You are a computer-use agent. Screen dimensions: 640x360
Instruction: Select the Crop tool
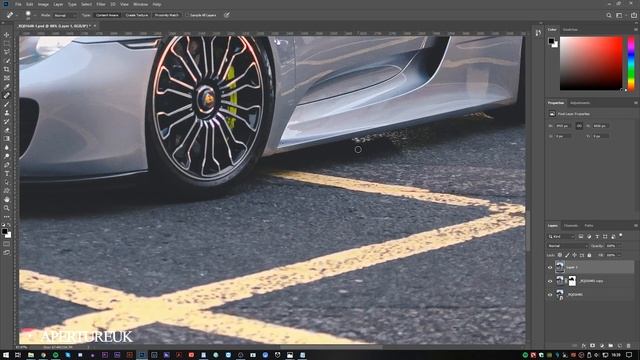[7, 69]
